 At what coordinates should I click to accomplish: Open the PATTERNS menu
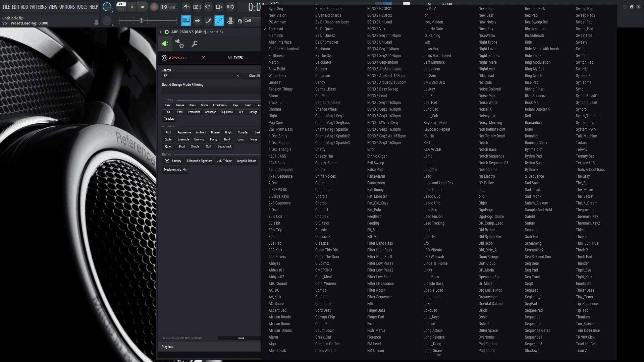pos(38,7)
